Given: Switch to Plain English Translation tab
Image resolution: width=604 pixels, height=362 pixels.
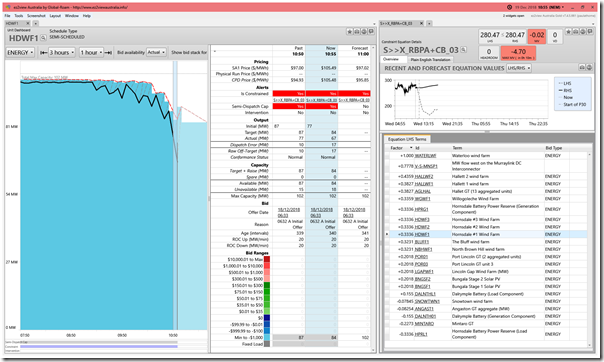Looking at the screenshot, I should click(430, 60).
